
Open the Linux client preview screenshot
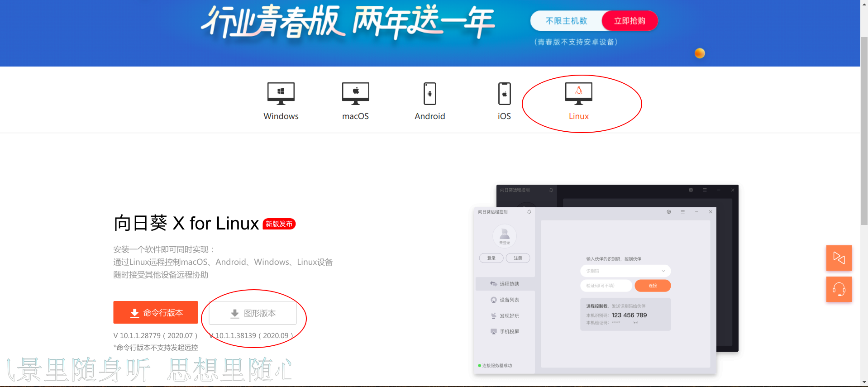pyautogui.click(x=606, y=280)
